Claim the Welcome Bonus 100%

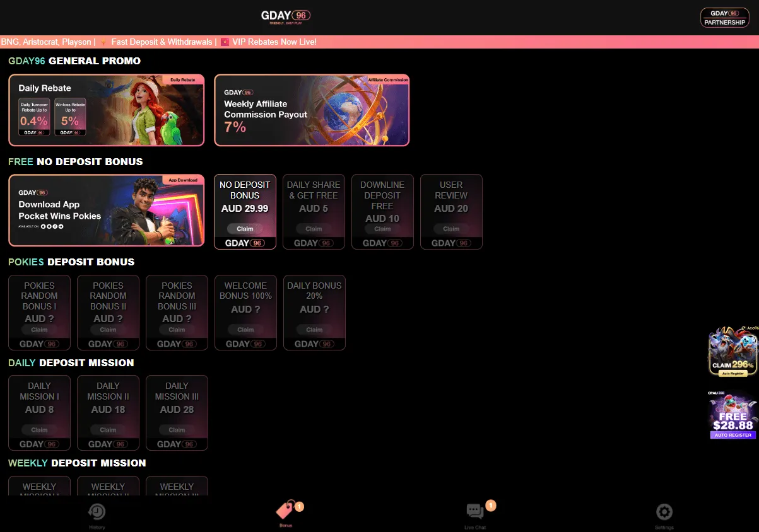click(245, 330)
